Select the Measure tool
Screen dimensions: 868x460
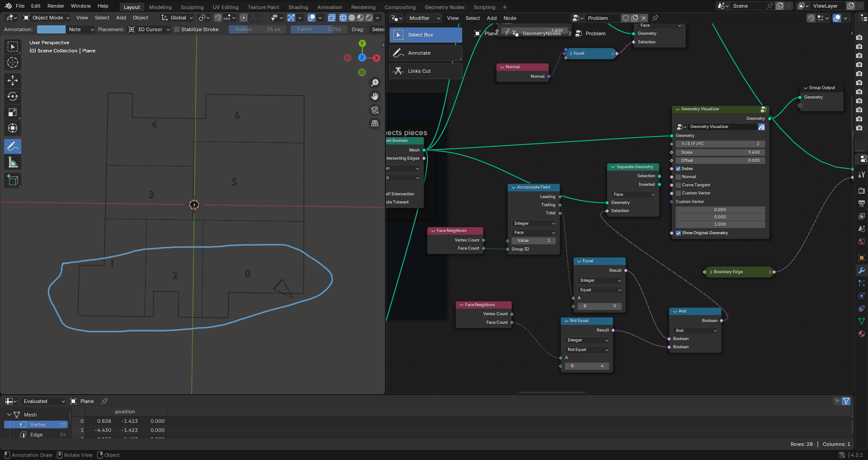pyautogui.click(x=13, y=162)
